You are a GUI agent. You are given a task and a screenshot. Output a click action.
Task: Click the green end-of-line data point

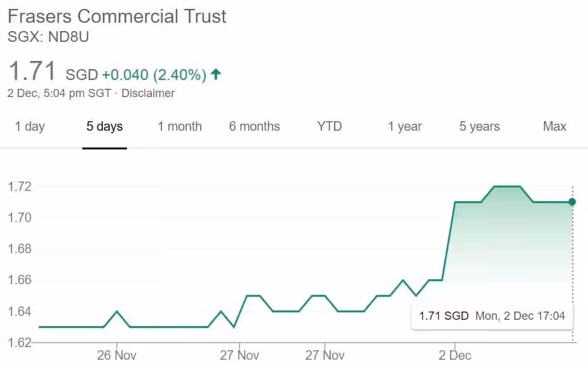tap(572, 202)
